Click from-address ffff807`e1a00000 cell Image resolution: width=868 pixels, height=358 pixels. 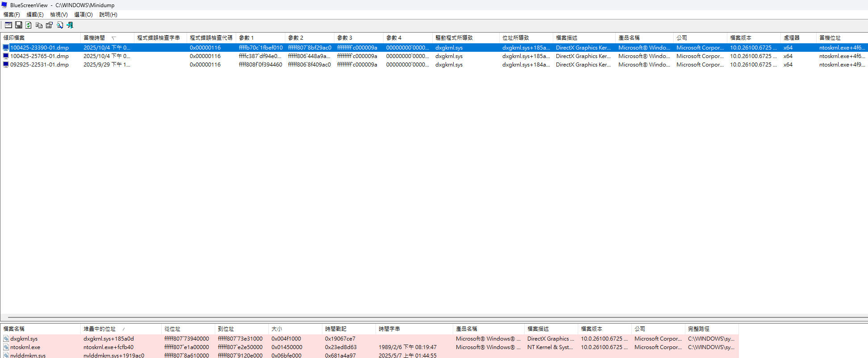pyautogui.click(x=187, y=347)
